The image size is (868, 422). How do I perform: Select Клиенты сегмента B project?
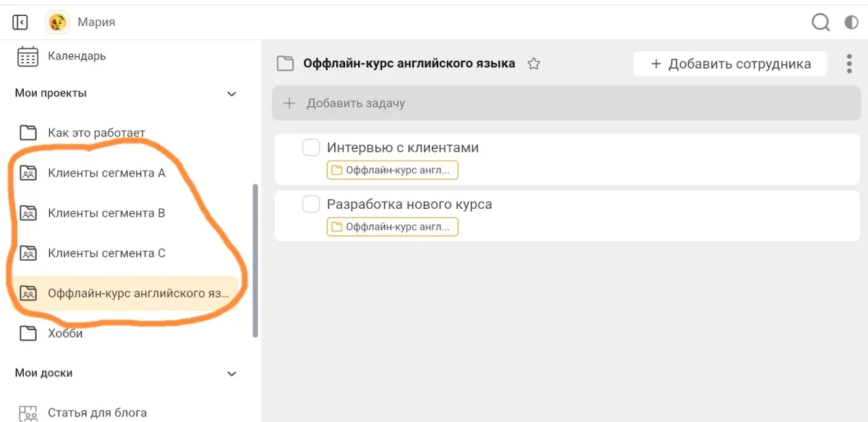106,213
